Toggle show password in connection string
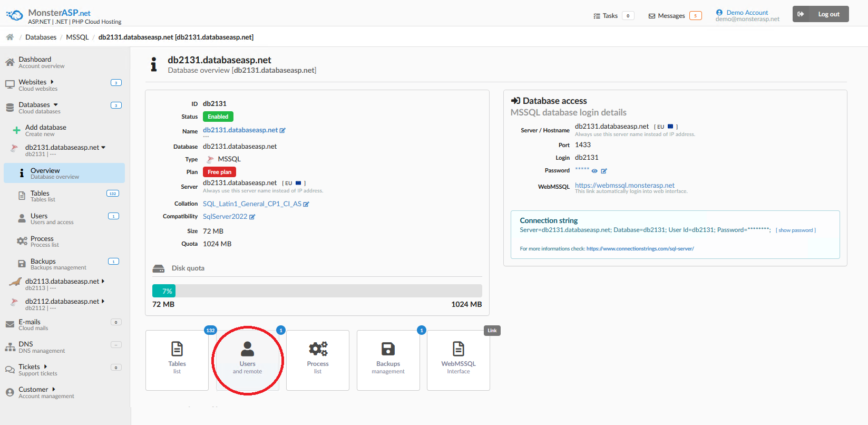 click(x=795, y=230)
